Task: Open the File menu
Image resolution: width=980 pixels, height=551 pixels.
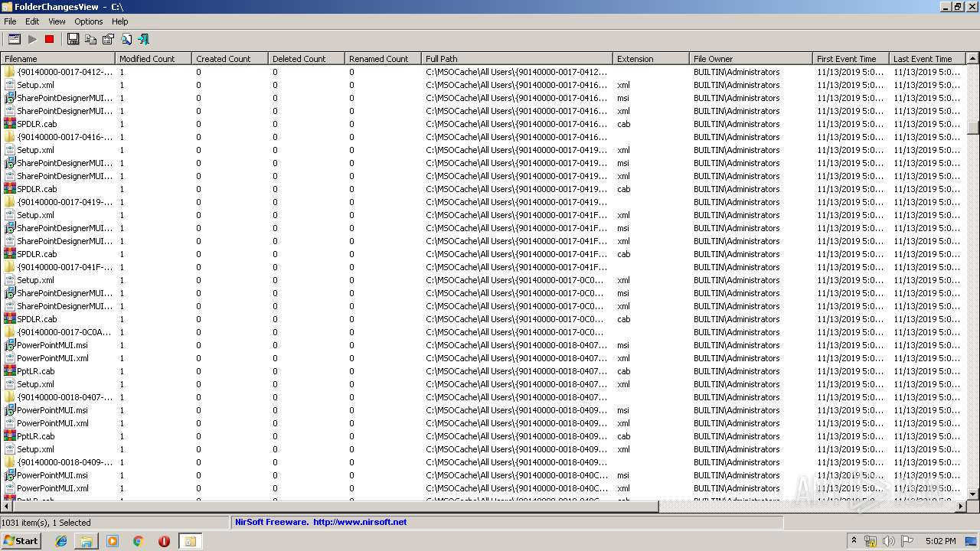Action: tap(10, 21)
